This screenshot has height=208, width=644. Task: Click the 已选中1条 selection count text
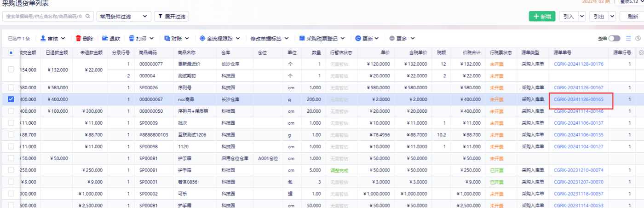[x=19, y=39]
